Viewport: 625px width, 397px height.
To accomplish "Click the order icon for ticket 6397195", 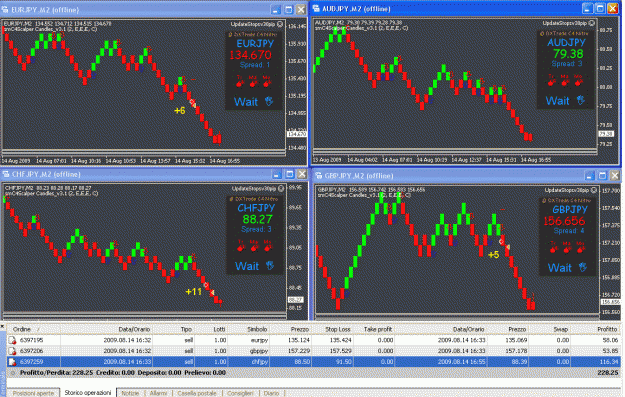I will point(12,340).
